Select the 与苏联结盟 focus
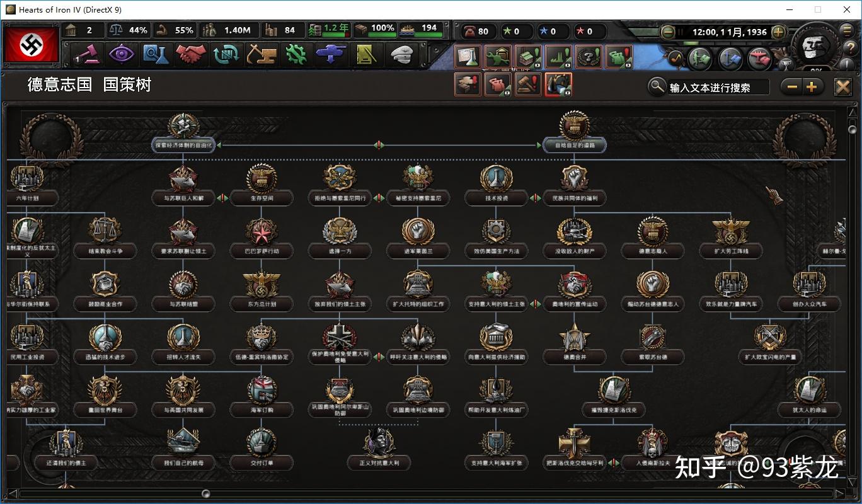Viewport: 862px width, 504px height. (183, 292)
